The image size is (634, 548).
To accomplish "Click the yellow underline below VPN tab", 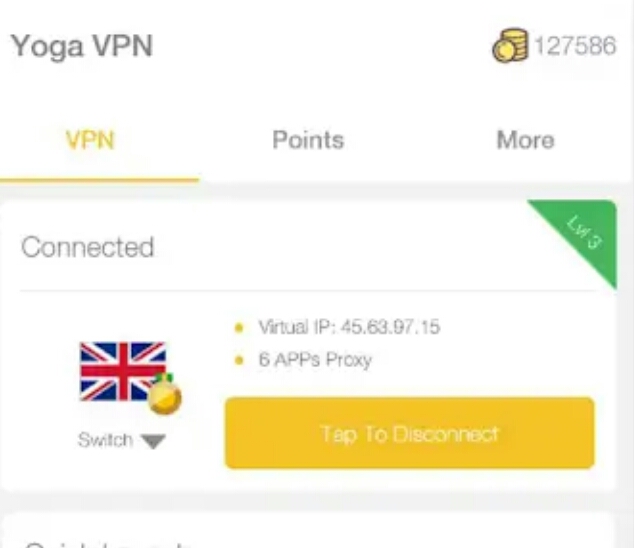I will click(x=99, y=180).
